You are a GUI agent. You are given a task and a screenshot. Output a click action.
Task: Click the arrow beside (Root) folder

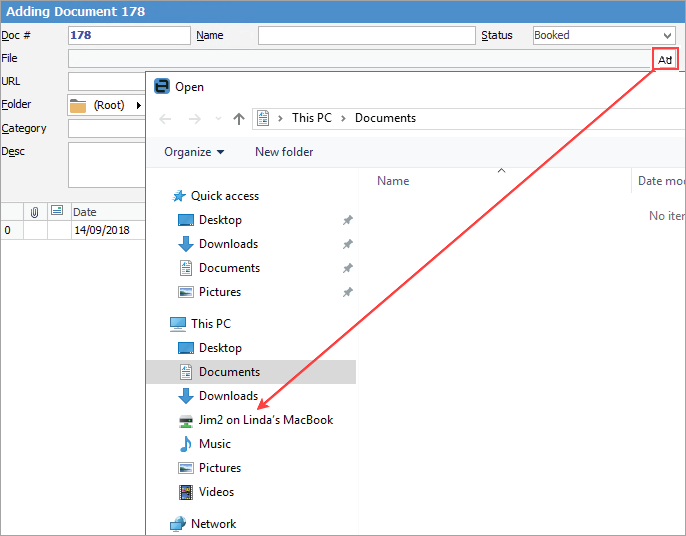pyautogui.click(x=139, y=105)
